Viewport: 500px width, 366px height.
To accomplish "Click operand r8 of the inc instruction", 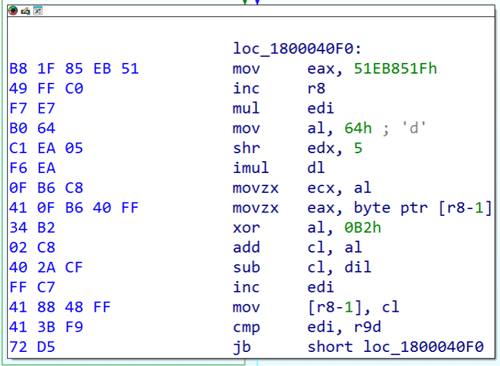I will click(x=316, y=89).
